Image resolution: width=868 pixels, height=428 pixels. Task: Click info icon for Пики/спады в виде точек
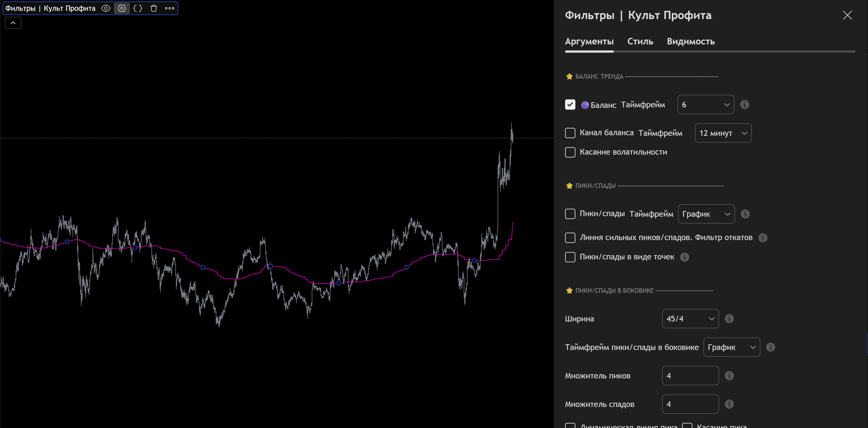(x=684, y=257)
